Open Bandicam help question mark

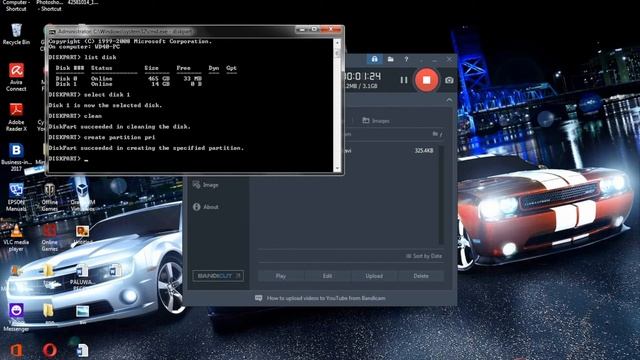pos(406,60)
